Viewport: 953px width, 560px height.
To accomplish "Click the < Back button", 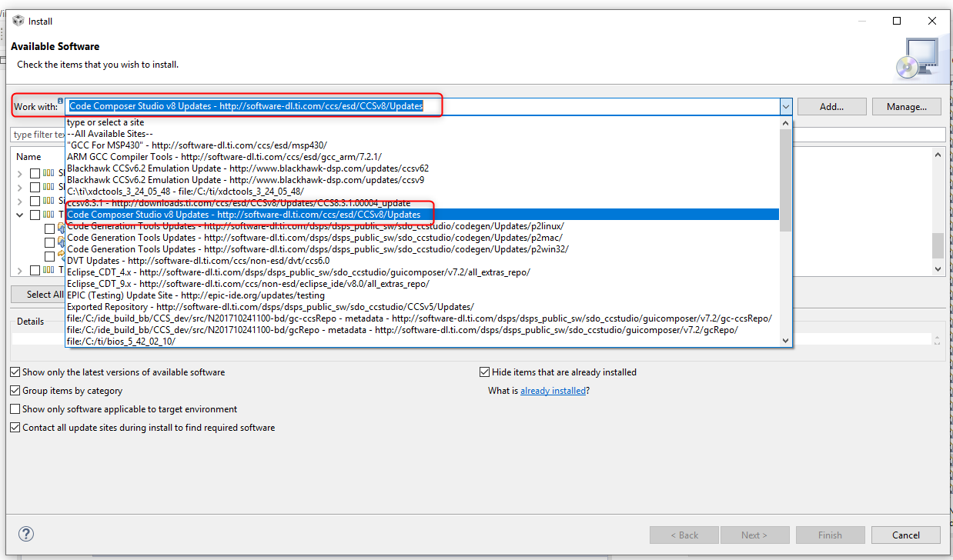I will pyautogui.click(x=684, y=535).
